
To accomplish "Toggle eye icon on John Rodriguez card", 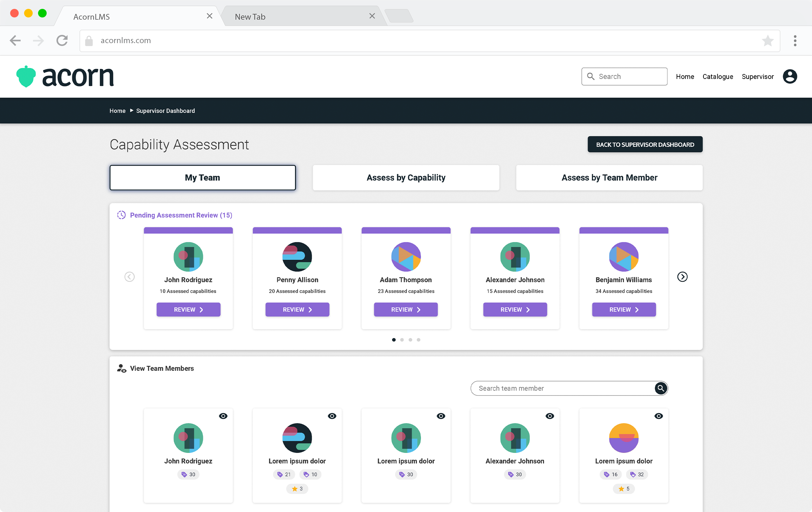I will [x=223, y=416].
